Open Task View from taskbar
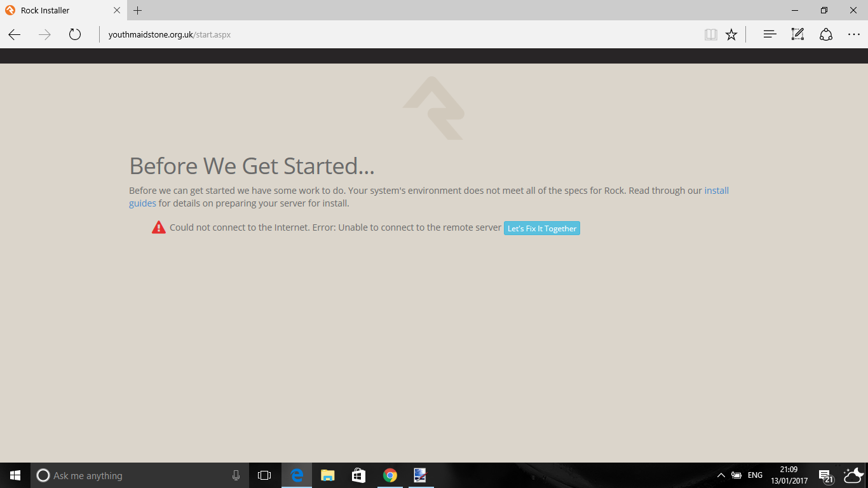Screen dimensions: 868x488 pos(264,475)
